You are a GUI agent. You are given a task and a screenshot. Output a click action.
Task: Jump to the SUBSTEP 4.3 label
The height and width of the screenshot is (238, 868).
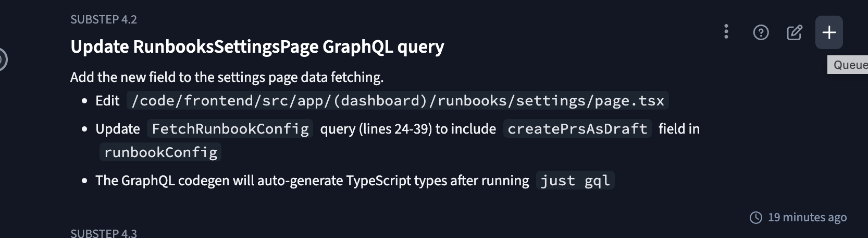click(x=104, y=233)
